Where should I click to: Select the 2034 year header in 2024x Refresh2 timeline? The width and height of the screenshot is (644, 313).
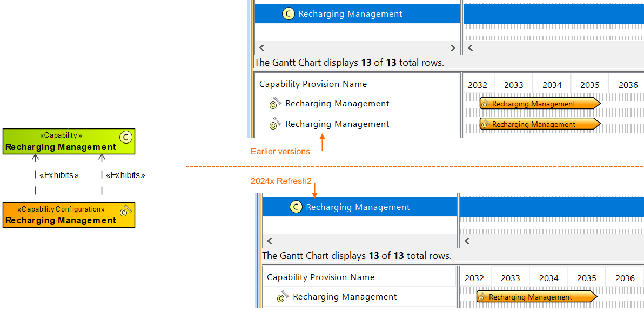point(548,278)
